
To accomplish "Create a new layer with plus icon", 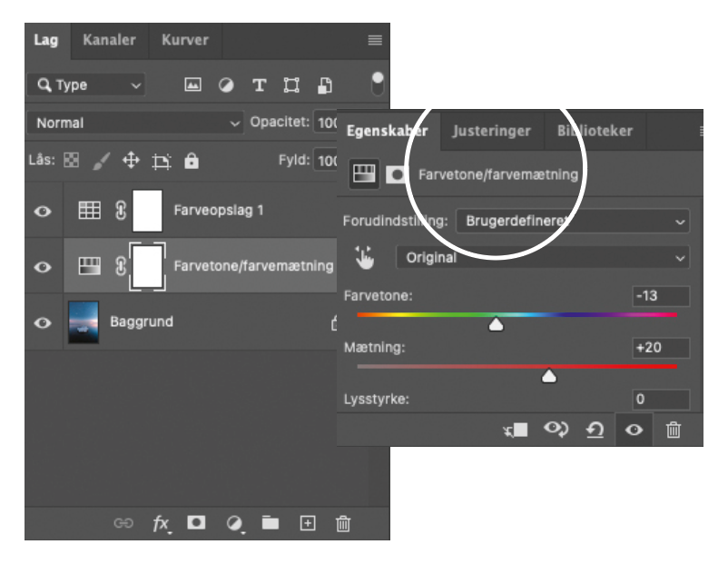I will point(308,523).
